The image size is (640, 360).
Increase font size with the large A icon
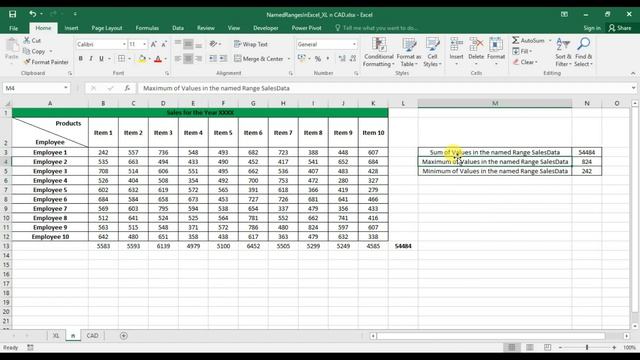click(x=153, y=44)
